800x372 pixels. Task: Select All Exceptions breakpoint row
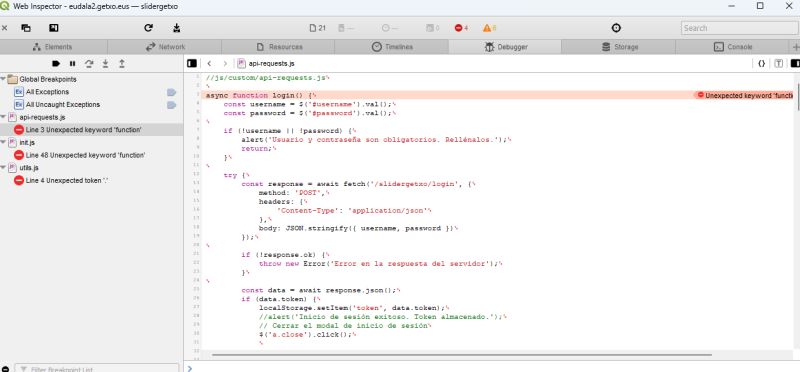click(x=92, y=92)
